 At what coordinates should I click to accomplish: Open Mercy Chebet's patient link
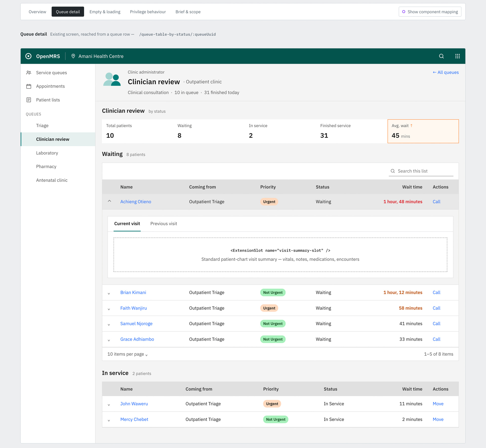[x=134, y=419]
